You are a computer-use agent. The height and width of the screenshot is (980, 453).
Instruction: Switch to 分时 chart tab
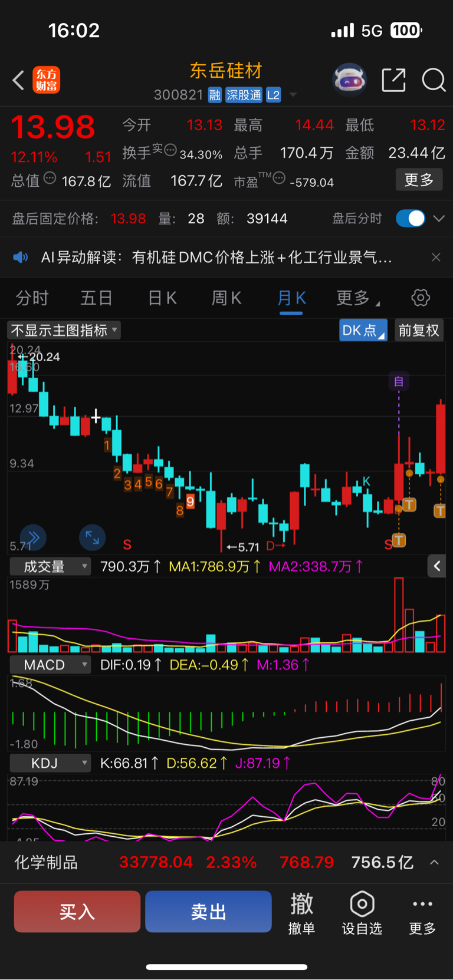coord(32,298)
